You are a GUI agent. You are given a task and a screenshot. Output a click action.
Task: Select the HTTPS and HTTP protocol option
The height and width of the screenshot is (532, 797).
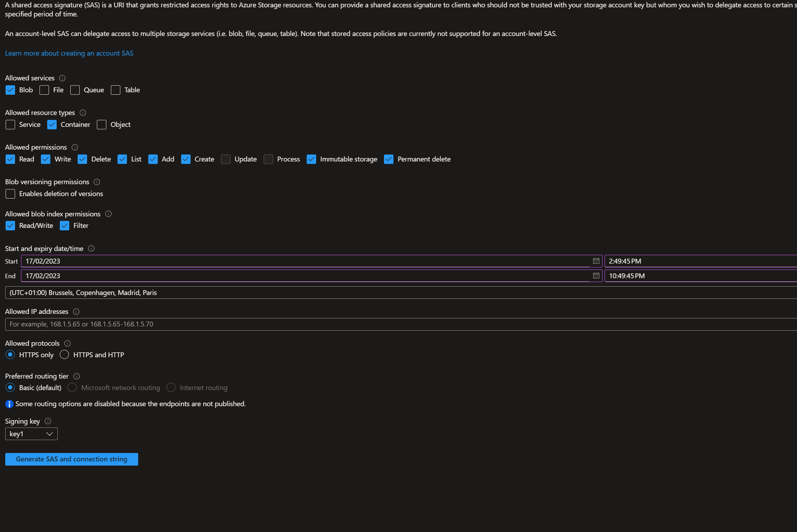pyautogui.click(x=64, y=355)
